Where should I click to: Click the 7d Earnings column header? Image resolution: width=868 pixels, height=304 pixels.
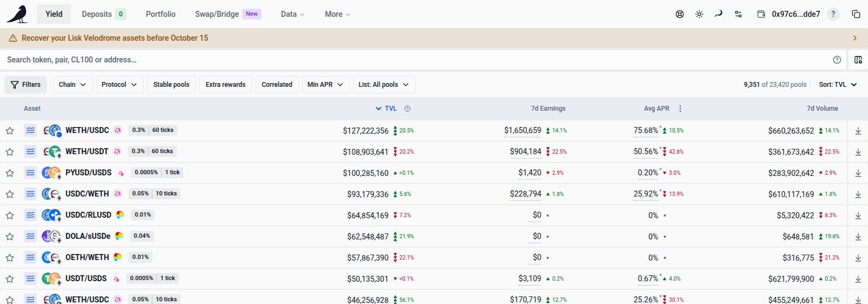(x=548, y=109)
